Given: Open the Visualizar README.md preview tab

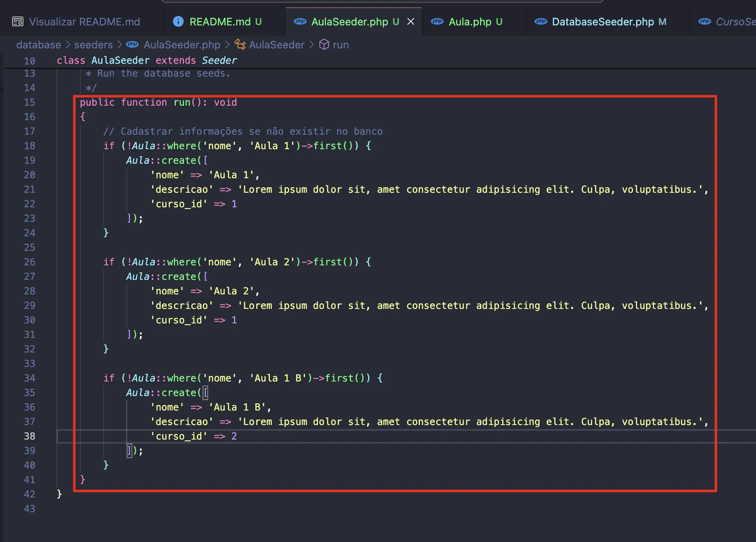Looking at the screenshot, I should 84,22.
